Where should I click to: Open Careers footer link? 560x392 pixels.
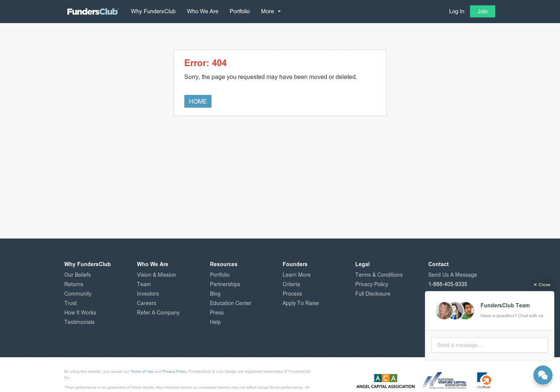tap(146, 303)
